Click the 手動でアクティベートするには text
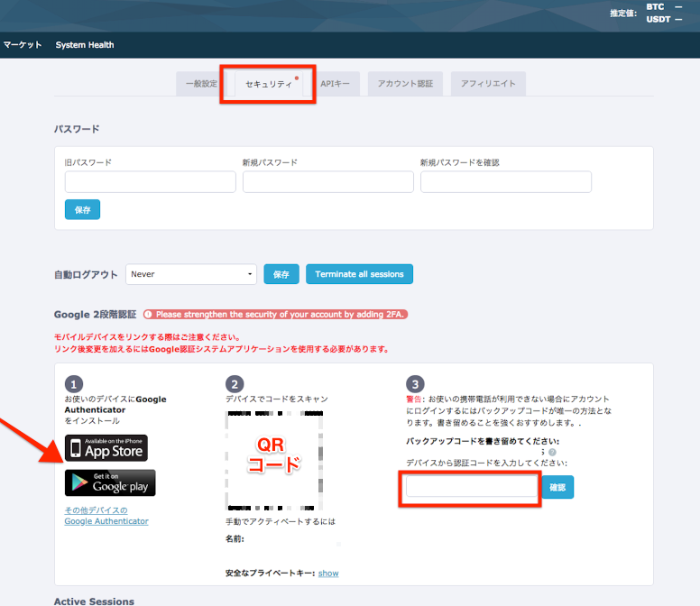Screen dimensions: 700x606 [x=281, y=521]
